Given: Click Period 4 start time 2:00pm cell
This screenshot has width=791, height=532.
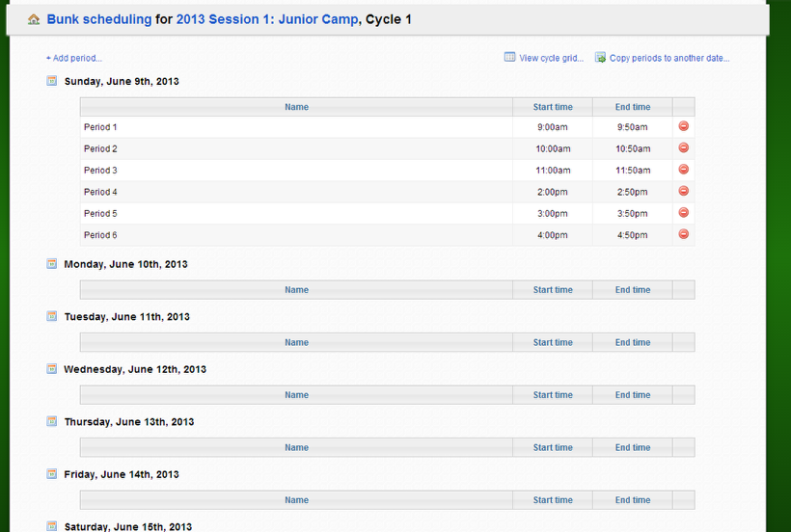Looking at the screenshot, I should 553,192.
